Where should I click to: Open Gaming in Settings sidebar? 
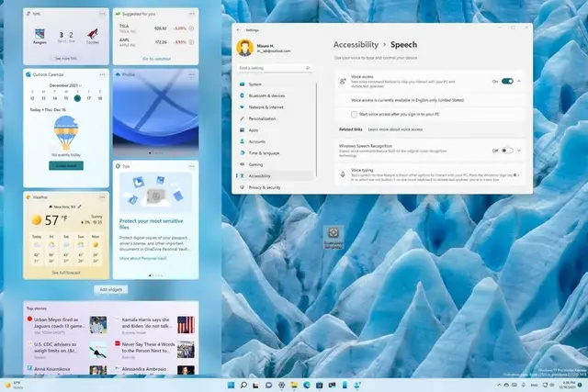pyautogui.click(x=276, y=164)
